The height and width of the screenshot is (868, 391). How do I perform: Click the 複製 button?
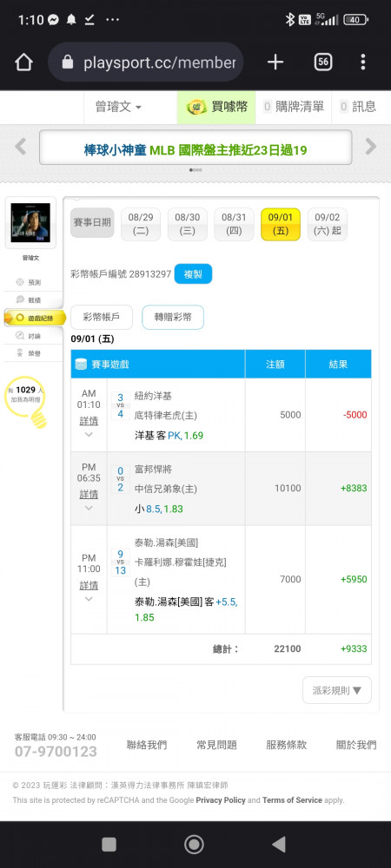(x=193, y=274)
